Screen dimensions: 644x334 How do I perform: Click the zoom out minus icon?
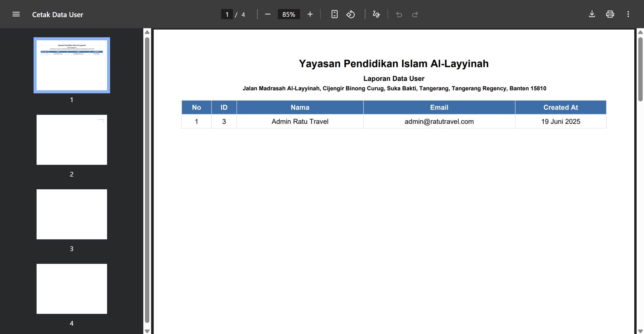coord(267,14)
